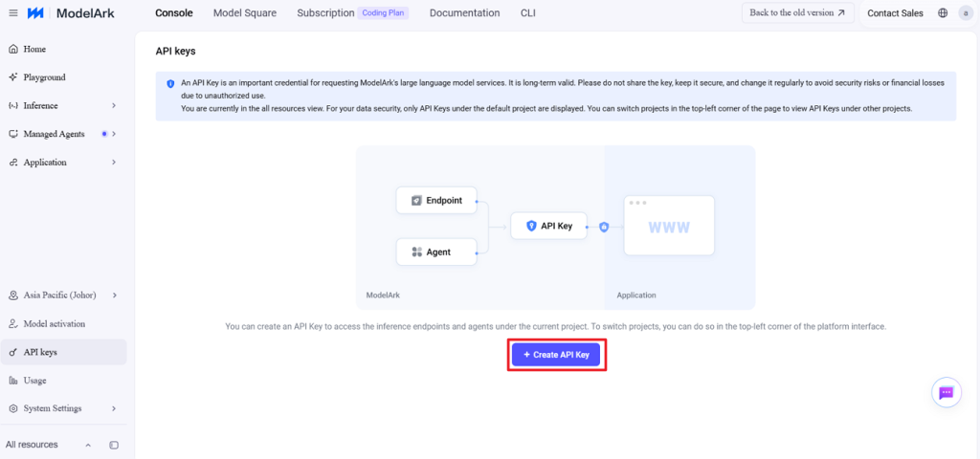Click the System Settings gear icon
This screenshot has height=459, width=980.
(13, 408)
